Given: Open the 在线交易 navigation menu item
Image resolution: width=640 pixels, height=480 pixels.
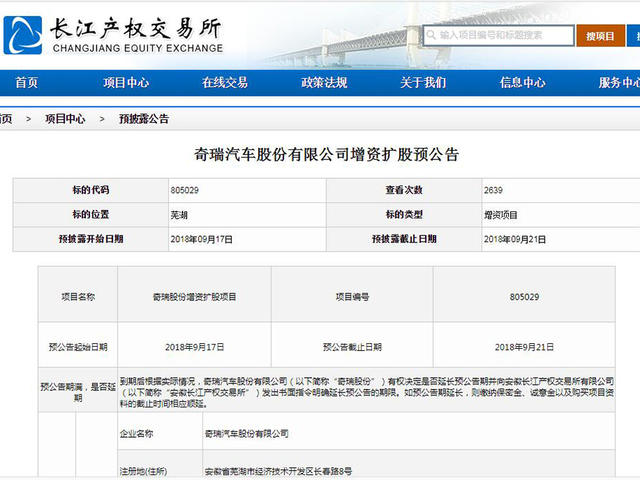Looking at the screenshot, I should coord(225,83).
